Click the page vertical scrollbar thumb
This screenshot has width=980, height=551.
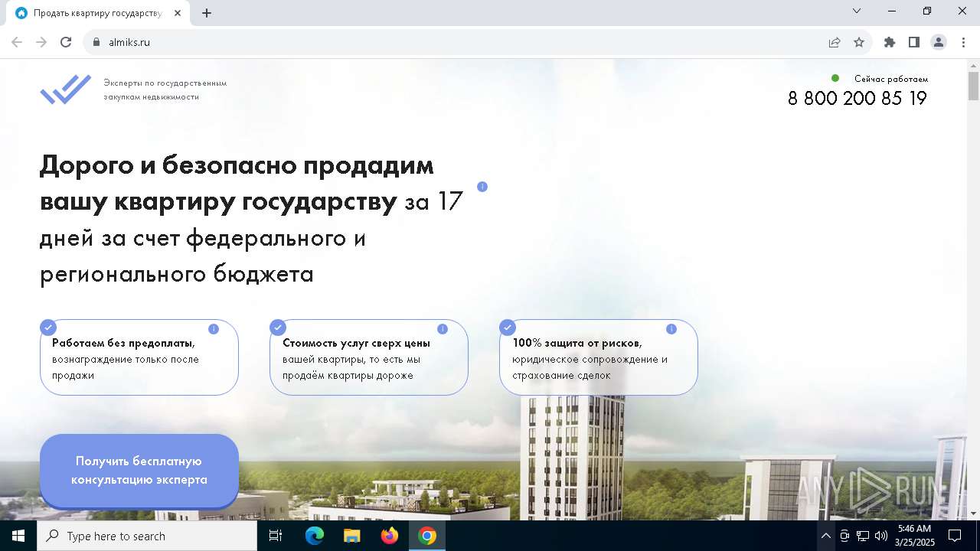(x=973, y=86)
